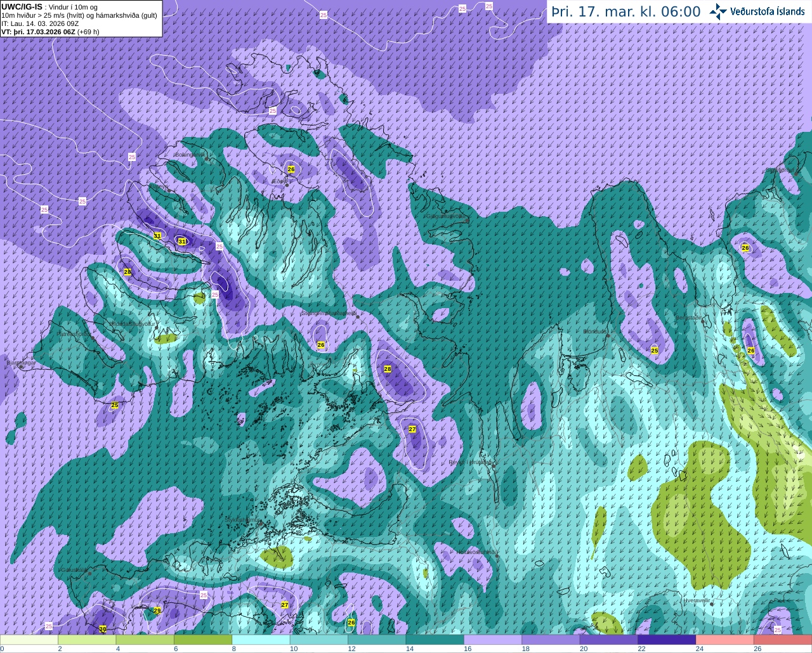Click the Bíldudalsflugvöllur station label

click(133, 323)
